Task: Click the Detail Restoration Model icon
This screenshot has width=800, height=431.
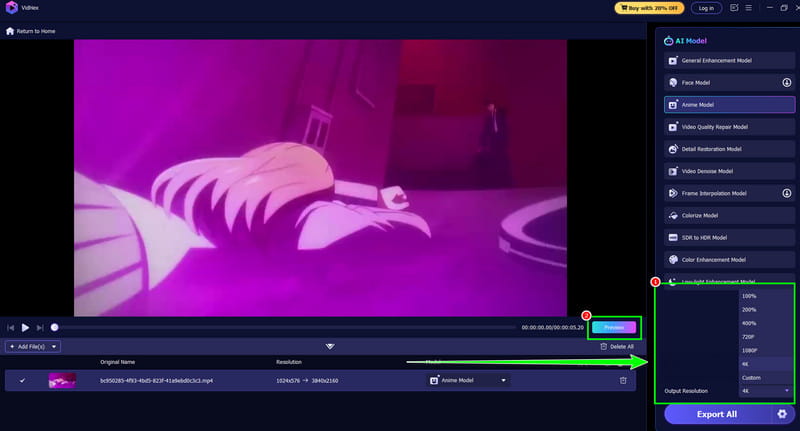Action: [x=673, y=149]
